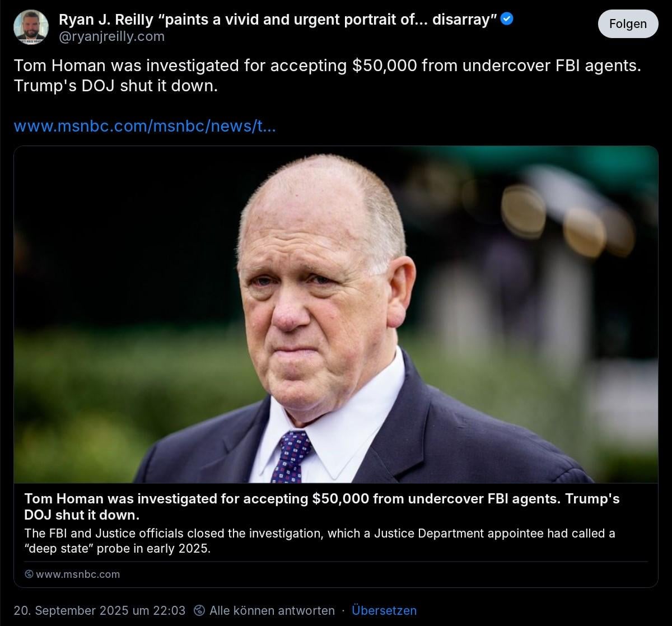Click post text line about $50,000 FBI agents

coord(327,66)
